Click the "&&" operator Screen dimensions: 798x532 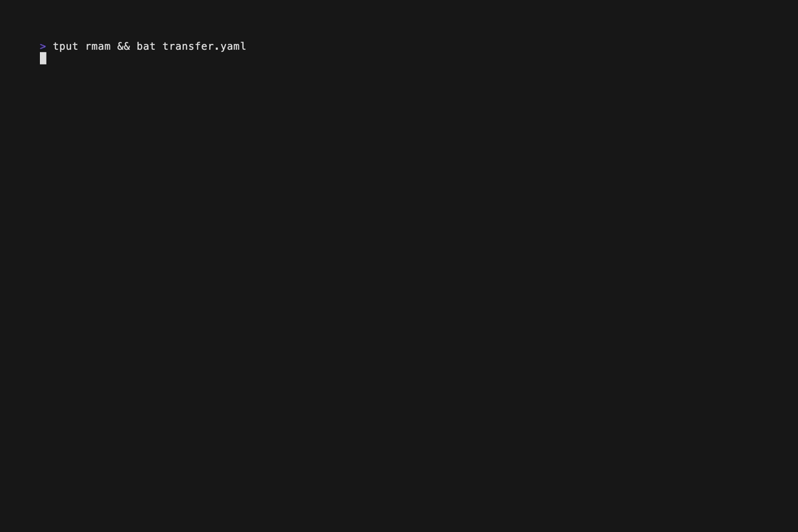[x=124, y=46]
